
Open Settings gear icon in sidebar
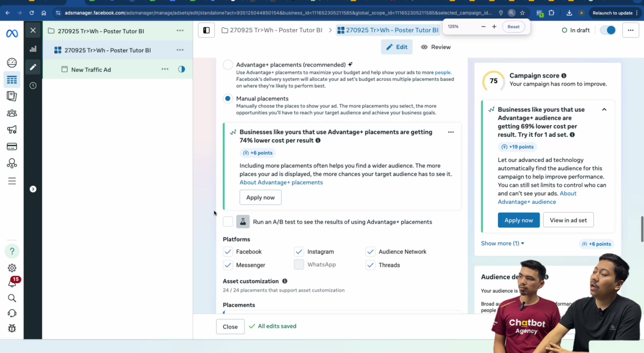click(x=12, y=268)
